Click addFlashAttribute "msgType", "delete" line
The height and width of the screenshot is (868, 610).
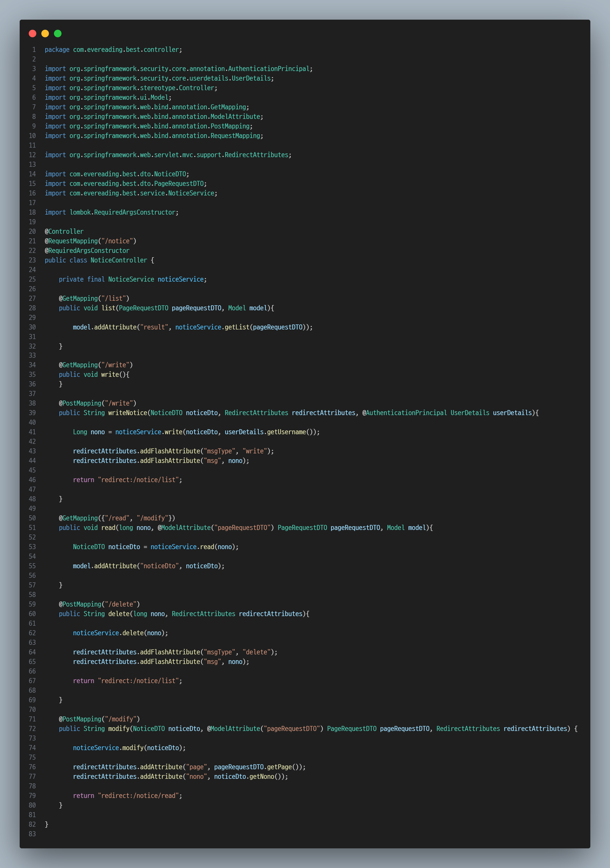(175, 652)
